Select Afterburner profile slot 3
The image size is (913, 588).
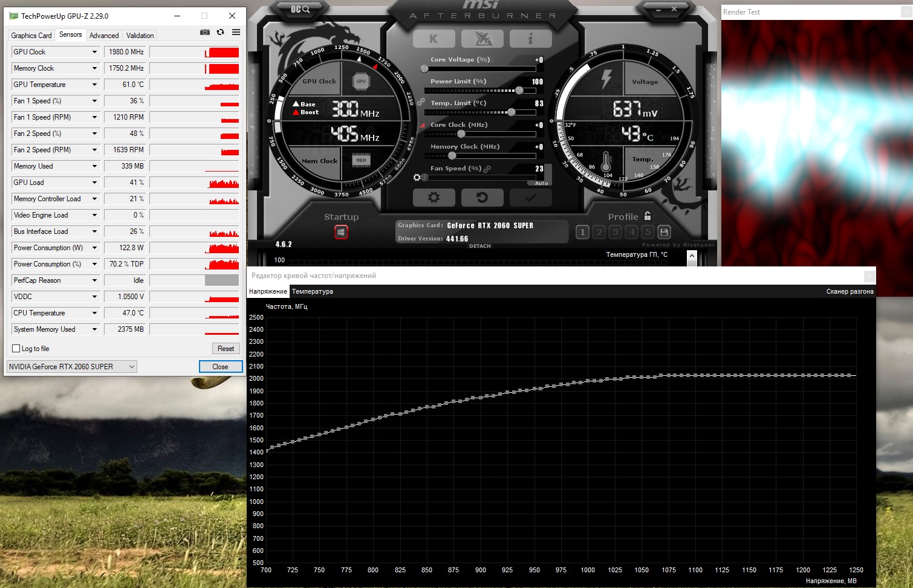coord(615,232)
